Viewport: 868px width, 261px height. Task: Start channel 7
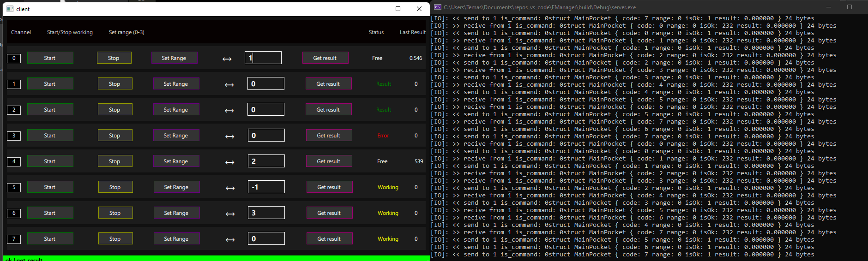point(50,238)
